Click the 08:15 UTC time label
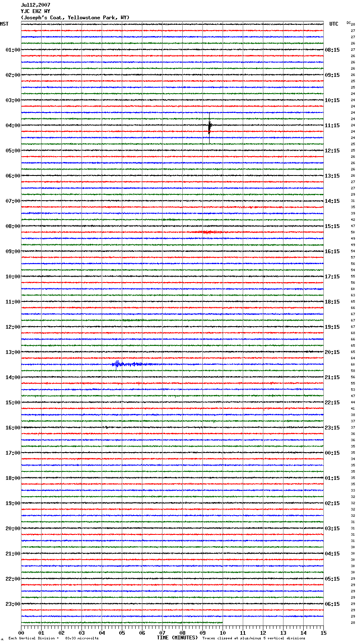Viewport: 357px width, 644px height. [332, 50]
